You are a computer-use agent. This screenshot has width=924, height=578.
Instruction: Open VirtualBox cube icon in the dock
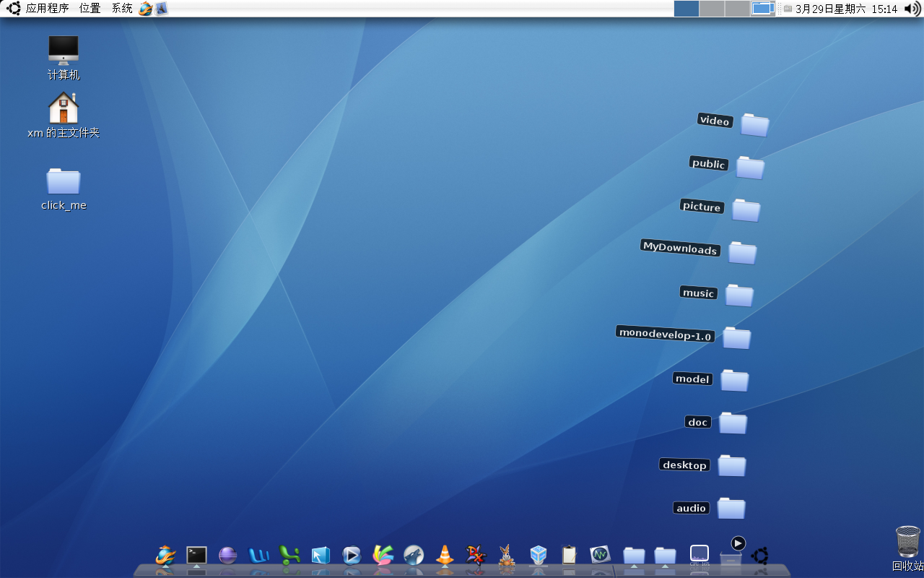[538, 555]
